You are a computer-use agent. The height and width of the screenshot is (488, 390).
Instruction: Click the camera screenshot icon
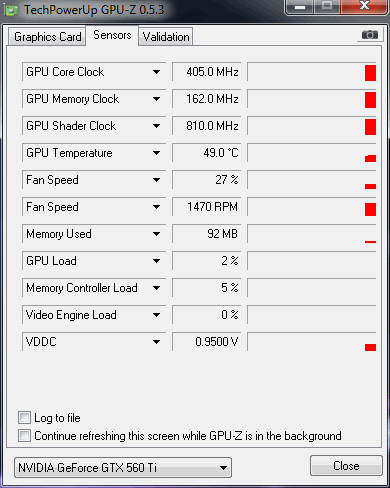click(370, 35)
